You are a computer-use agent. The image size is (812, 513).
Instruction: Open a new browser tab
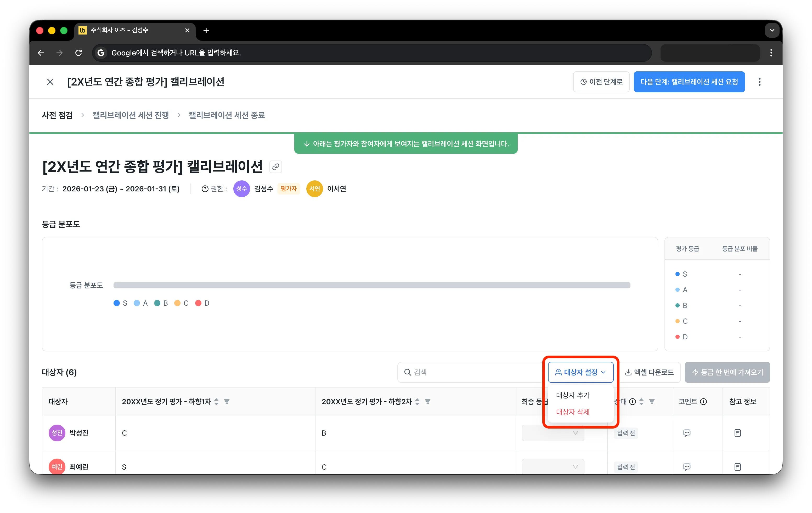pos(206,30)
